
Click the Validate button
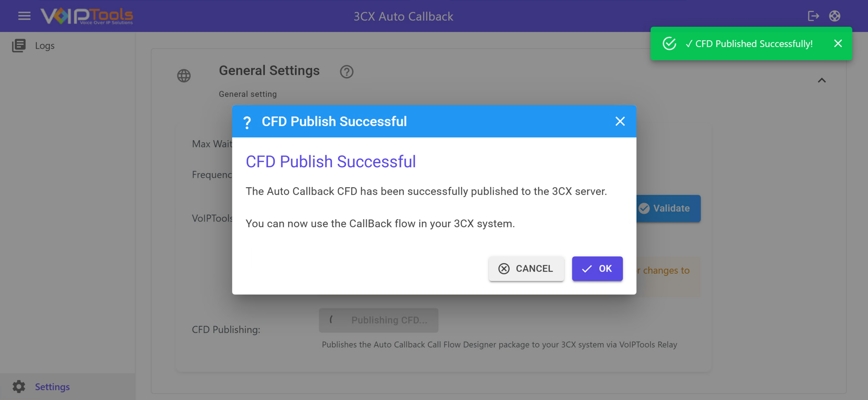coord(668,208)
